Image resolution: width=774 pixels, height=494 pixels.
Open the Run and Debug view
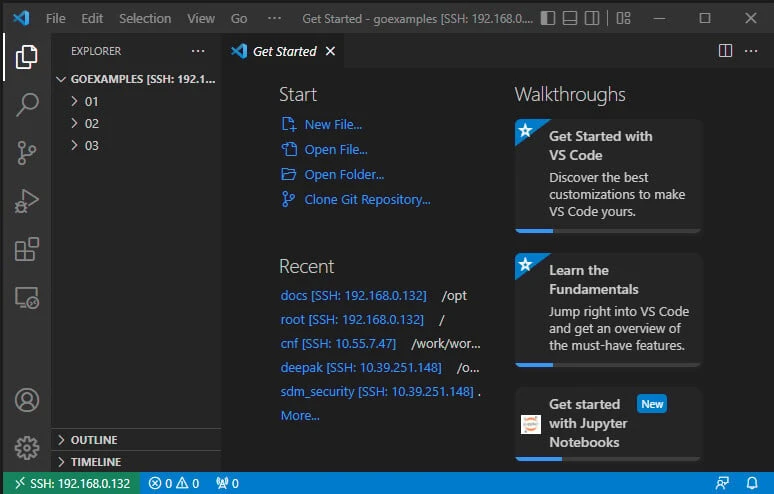coord(27,201)
